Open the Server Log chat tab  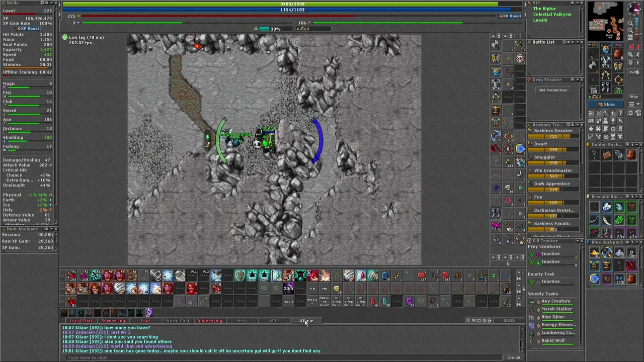click(113, 321)
